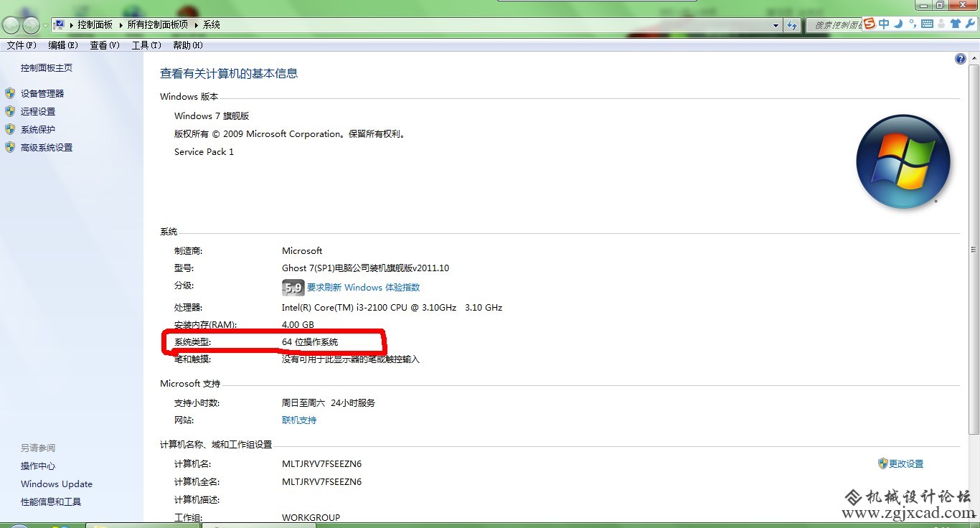Click the shield icon beside 设备管理器
Image resolution: width=980 pixels, height=528 pixels.
(10, 93)
